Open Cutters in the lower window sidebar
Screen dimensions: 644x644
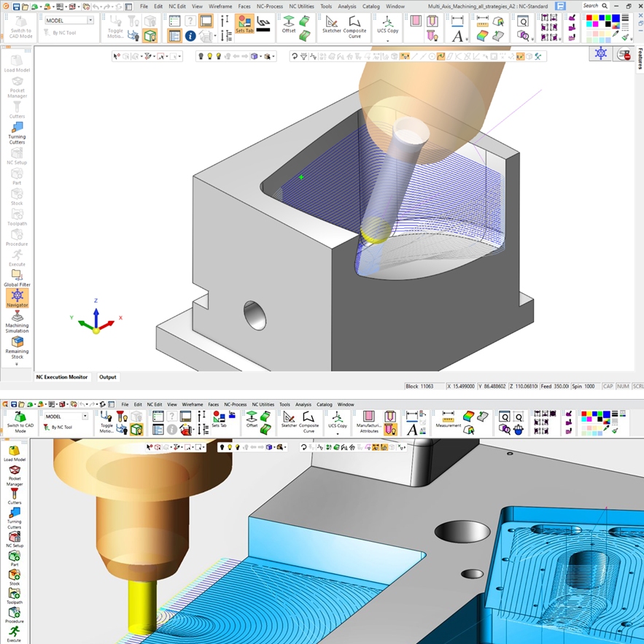[x=15, y=496]
